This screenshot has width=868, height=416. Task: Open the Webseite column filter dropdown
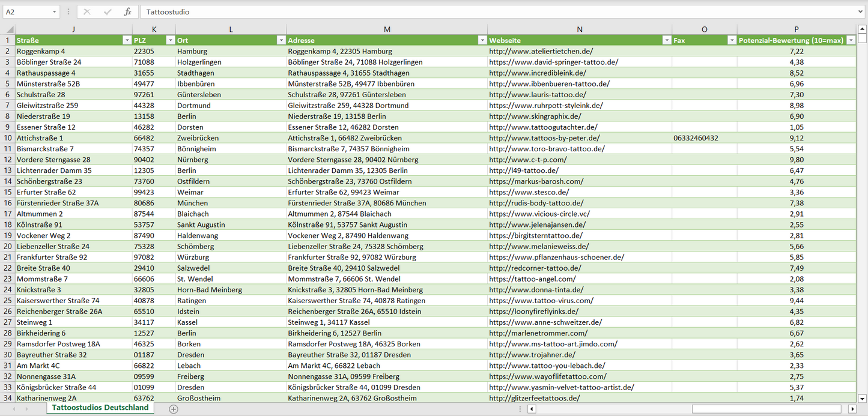(x=666, y=40)
